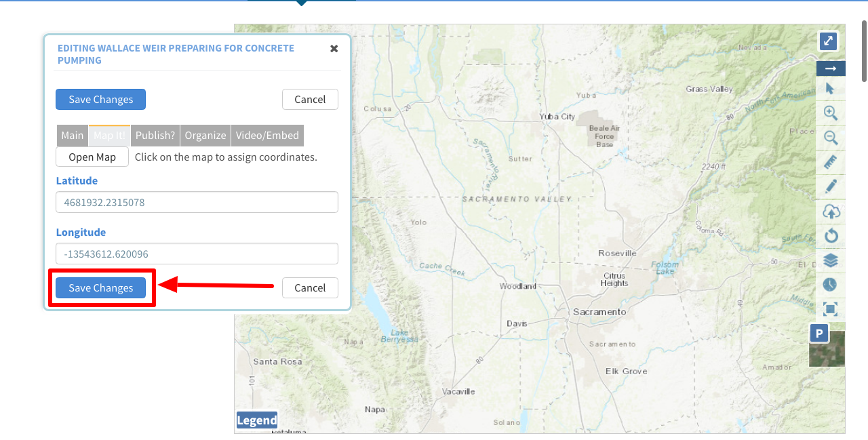Image resolution: width=868 pixels, height=440 pixels.
Task: Click the bottom Save Changes button
Action: click(100, 288)
